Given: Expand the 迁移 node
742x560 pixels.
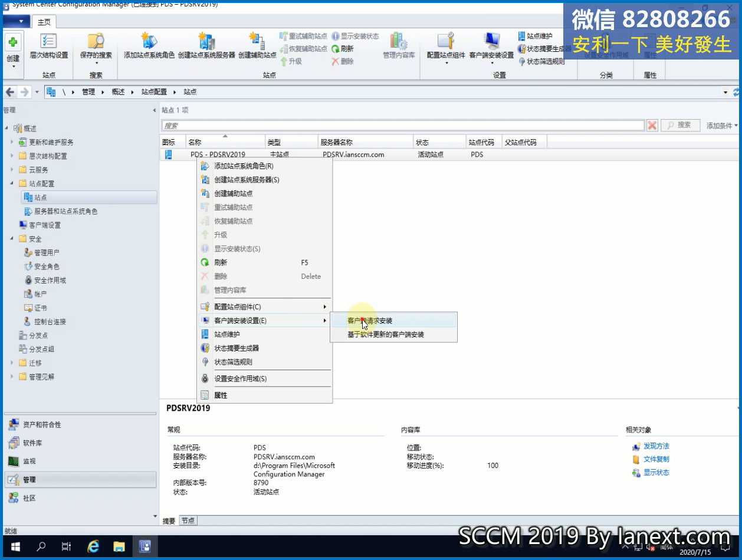Looking at the screenshot, I should click(x=12, y=363).
